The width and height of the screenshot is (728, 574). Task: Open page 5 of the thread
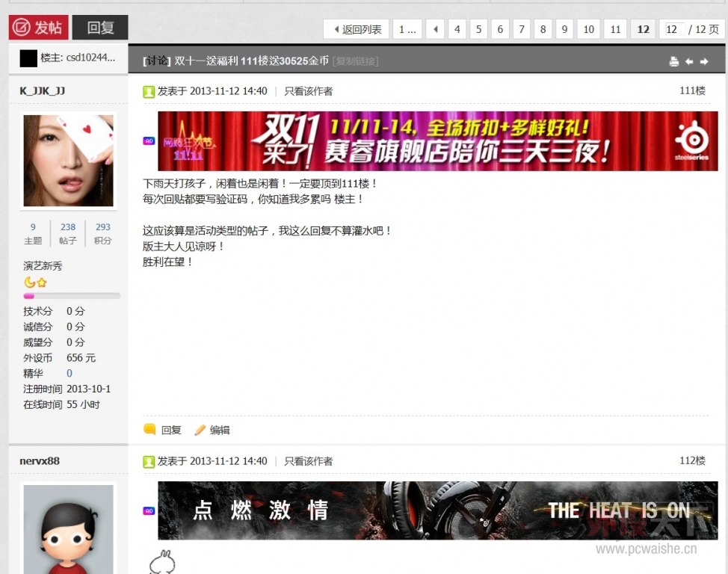pos(478,29)
